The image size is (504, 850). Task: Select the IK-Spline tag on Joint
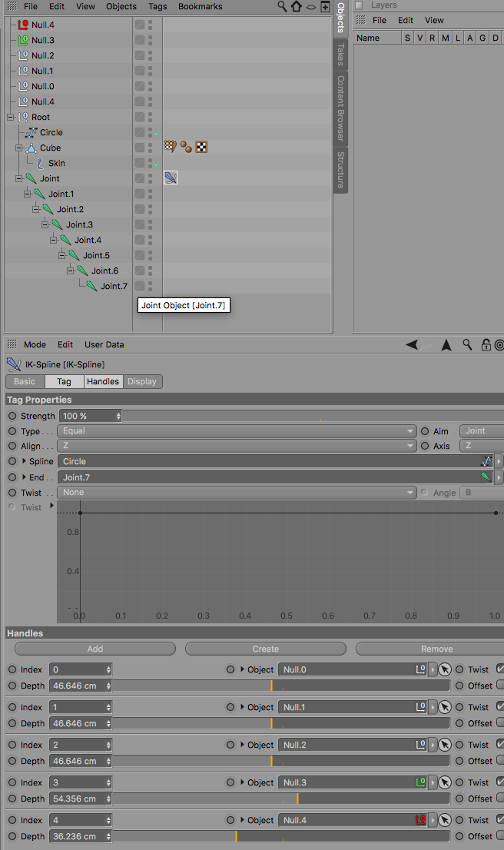tap(171, 178)
